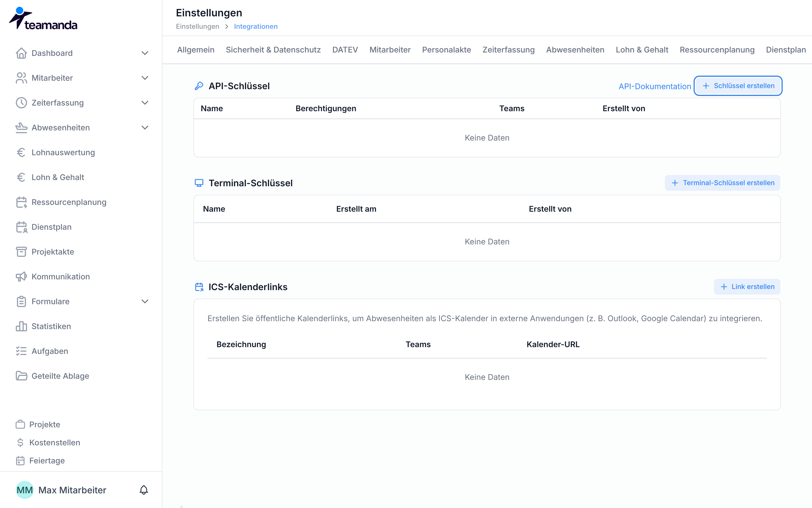Select the DATEV tab
812x508 pixels.
tap(345, 50)
